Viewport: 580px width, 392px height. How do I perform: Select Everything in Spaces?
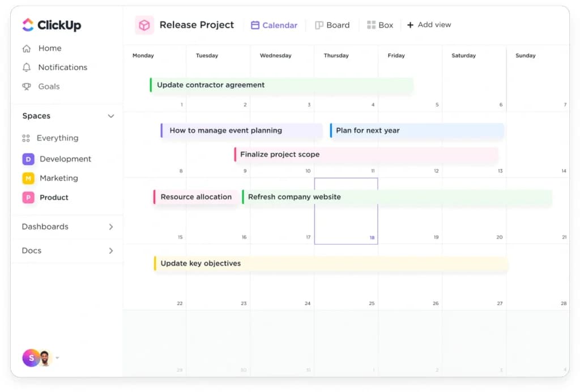pyautogui.click(x=57, y=138)
